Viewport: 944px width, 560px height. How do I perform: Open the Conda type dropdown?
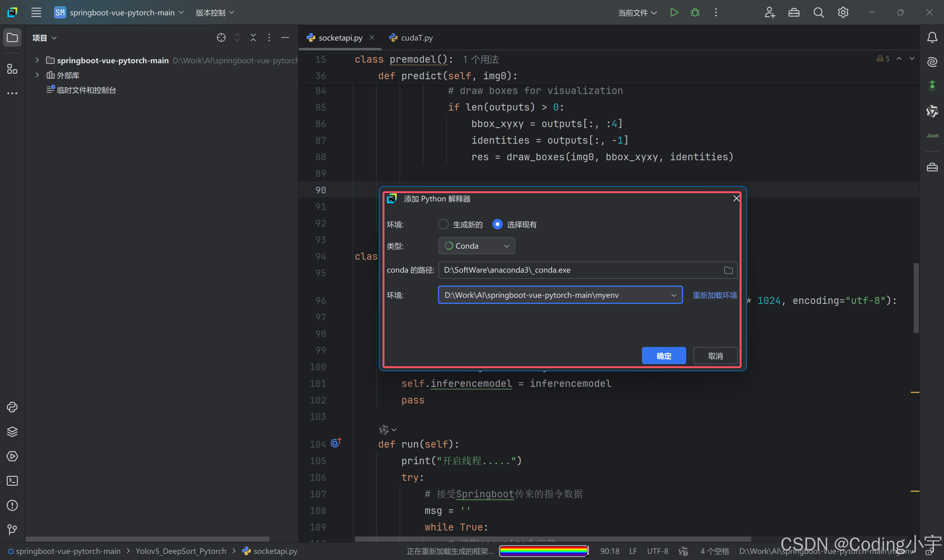point(477,246)
